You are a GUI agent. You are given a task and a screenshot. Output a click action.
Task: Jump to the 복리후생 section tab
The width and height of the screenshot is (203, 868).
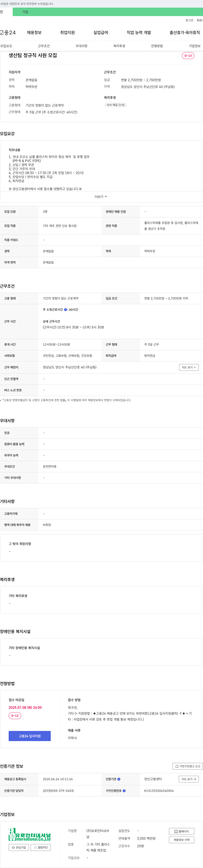tap(119, 46)
